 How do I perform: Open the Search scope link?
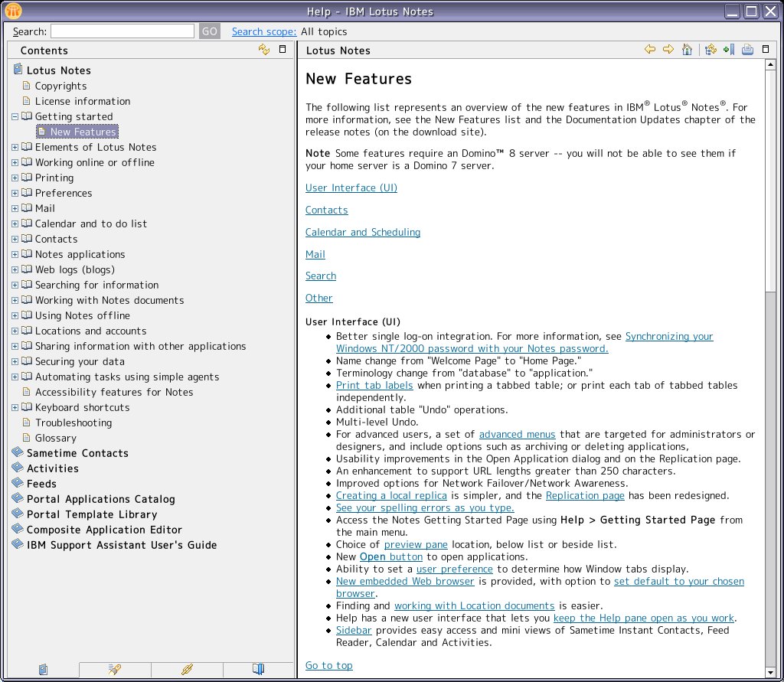[264, 31]
